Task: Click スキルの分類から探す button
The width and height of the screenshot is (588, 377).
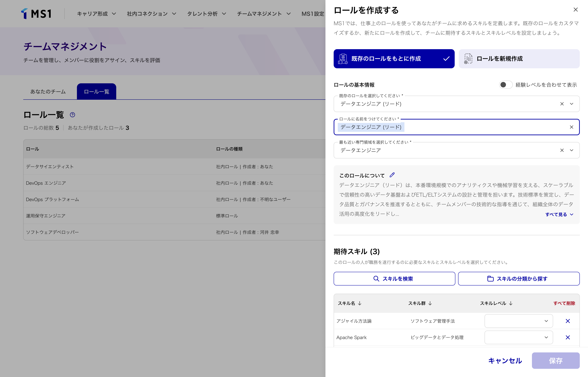Action: (x=519, y=279)
